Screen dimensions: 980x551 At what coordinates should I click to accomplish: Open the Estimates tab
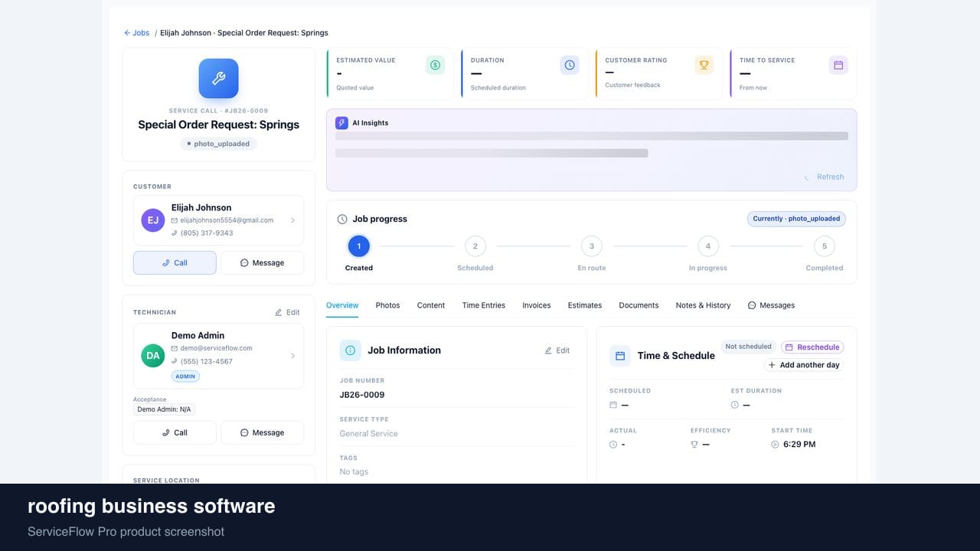tap(585, 305)
